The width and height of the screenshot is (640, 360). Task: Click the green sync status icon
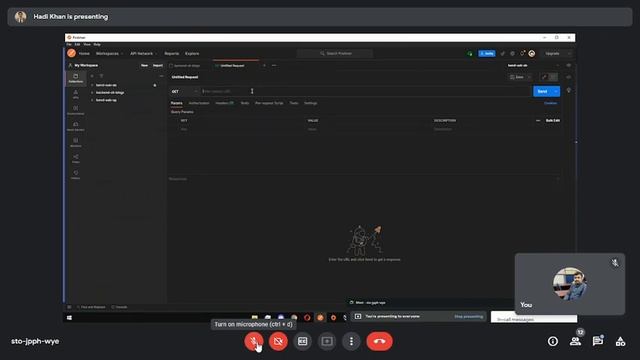coord(470,53)
